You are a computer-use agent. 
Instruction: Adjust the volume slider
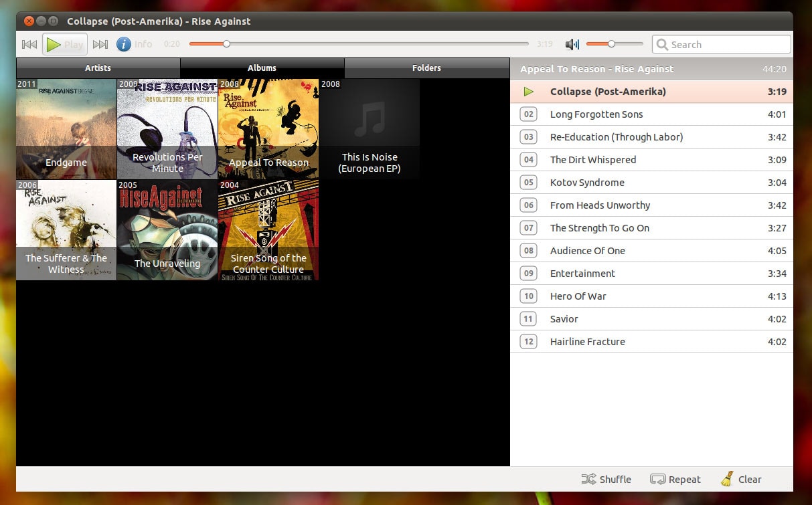coord(615,44)
